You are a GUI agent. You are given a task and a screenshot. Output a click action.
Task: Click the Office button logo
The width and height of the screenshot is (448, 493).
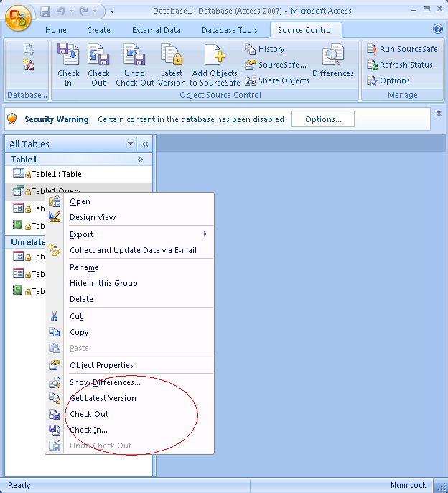17,17
